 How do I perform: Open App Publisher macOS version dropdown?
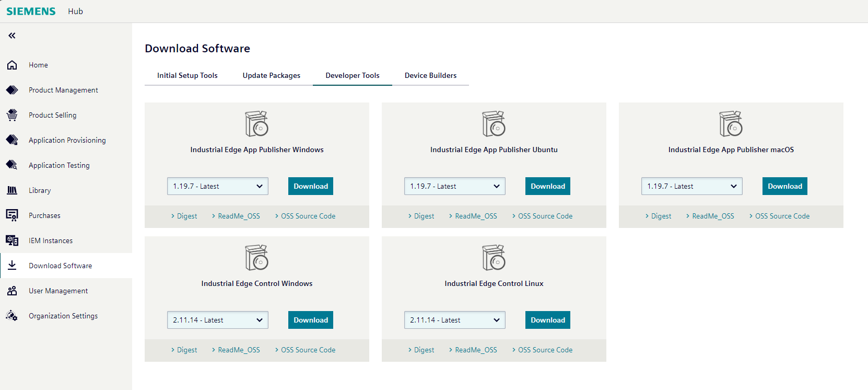(x=692, y=186)
